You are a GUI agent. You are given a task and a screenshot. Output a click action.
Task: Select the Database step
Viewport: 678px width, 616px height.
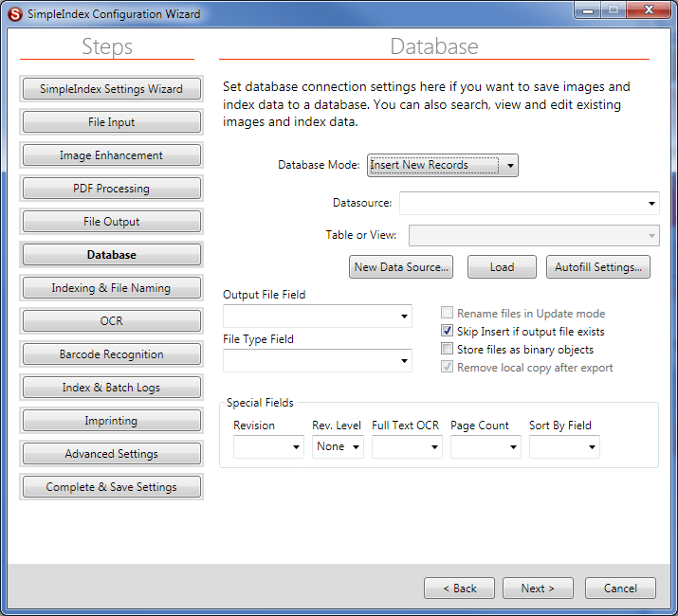tap(112, 255)
